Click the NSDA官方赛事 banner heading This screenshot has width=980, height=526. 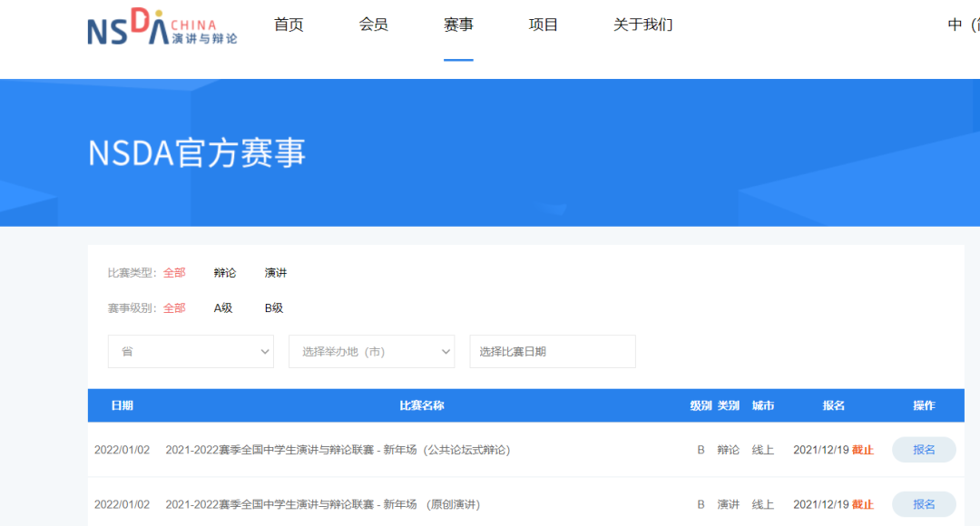click(197, 153)
